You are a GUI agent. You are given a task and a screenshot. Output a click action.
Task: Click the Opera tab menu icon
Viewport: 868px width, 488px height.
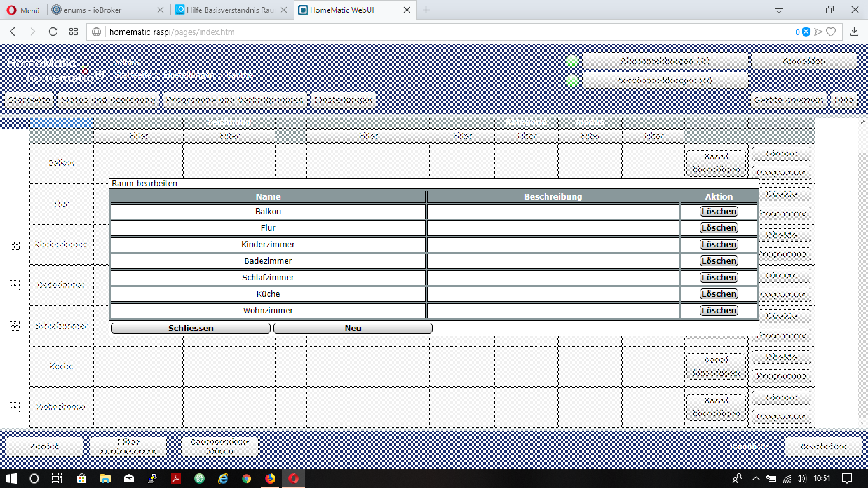click(779, 10)
